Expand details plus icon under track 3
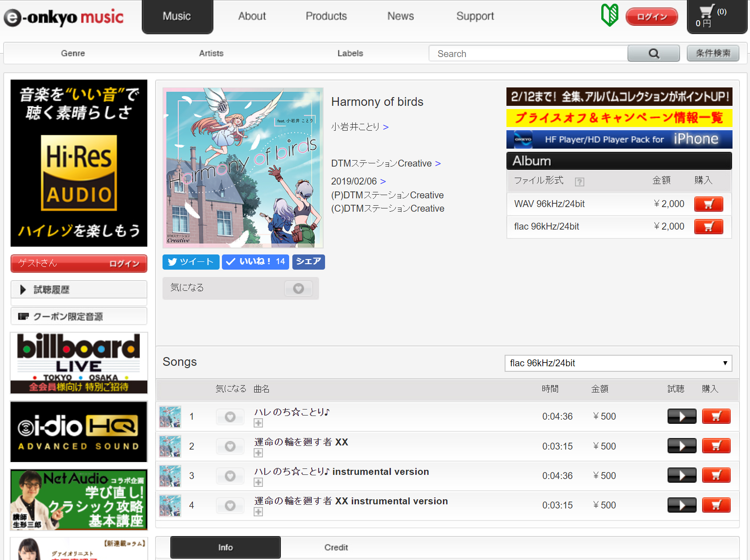Viewport: 750px width, 560px height. click(258, 482)
